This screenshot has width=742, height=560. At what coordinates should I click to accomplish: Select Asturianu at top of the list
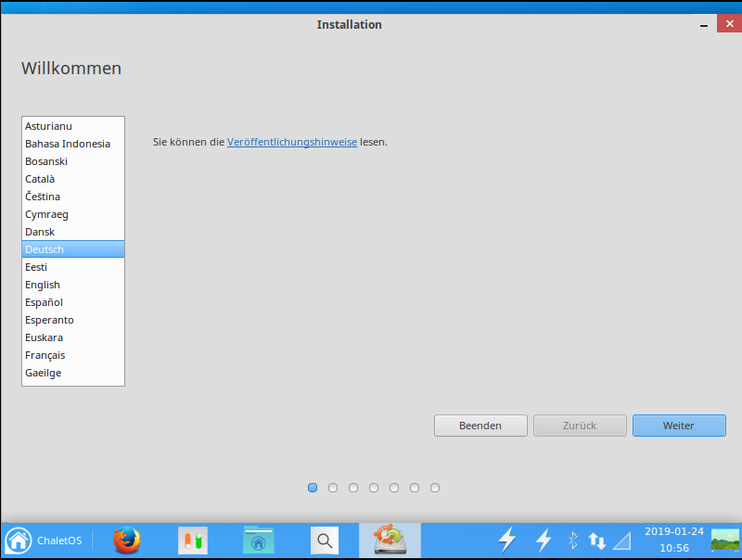click(x=48, y=126)
